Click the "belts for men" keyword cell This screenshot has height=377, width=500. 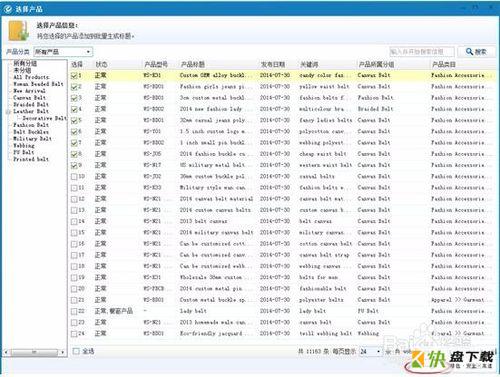[x=318, y=277]
